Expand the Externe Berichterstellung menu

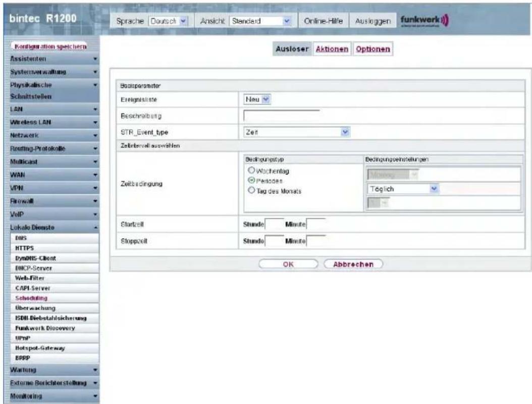(54, 383)
